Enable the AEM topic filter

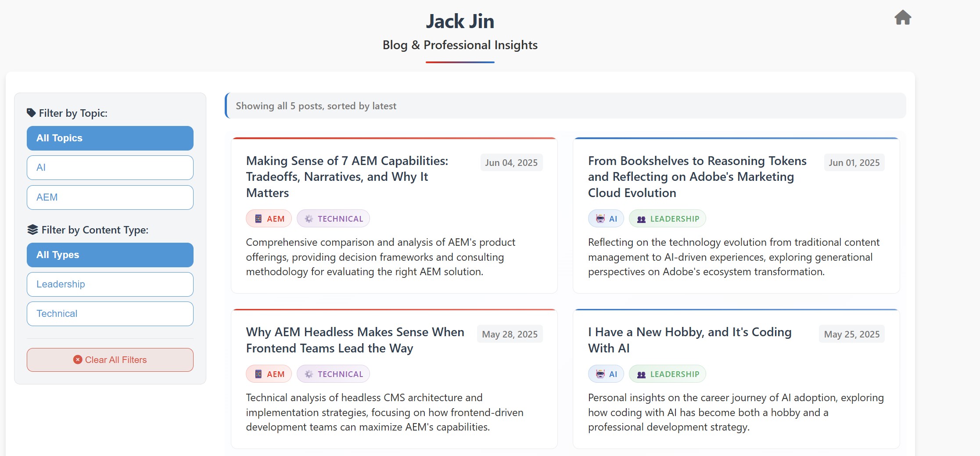[x=110, y=197]
